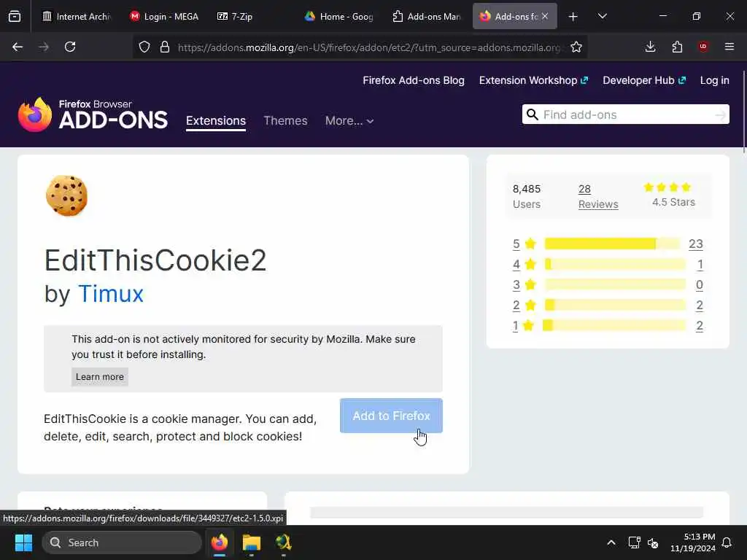
Task: Click the 2-star rating bar
Action: pos(615,306)
